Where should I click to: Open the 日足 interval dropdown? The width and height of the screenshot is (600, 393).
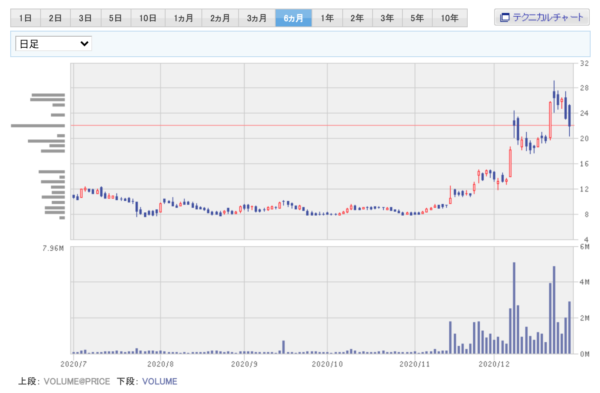tap(53, 44)
